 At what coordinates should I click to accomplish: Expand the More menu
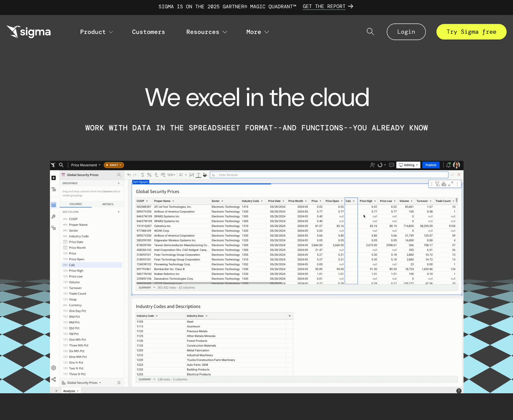pos(258,32)
